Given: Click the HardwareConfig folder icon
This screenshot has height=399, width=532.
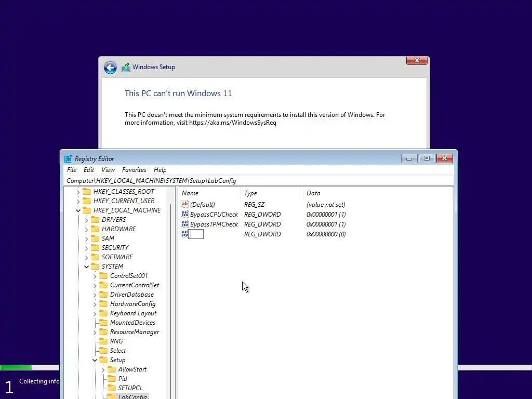Looking at the screenshot, I should coord(103,303).
